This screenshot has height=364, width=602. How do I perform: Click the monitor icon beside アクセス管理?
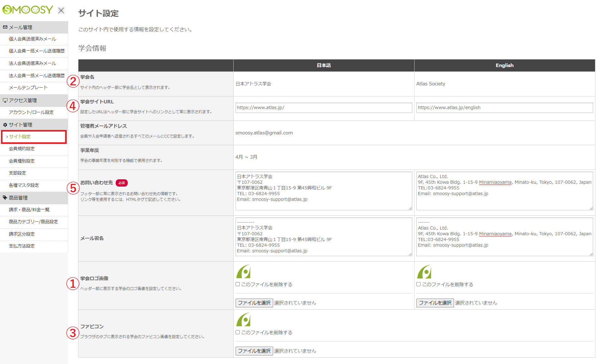(5, 100)
